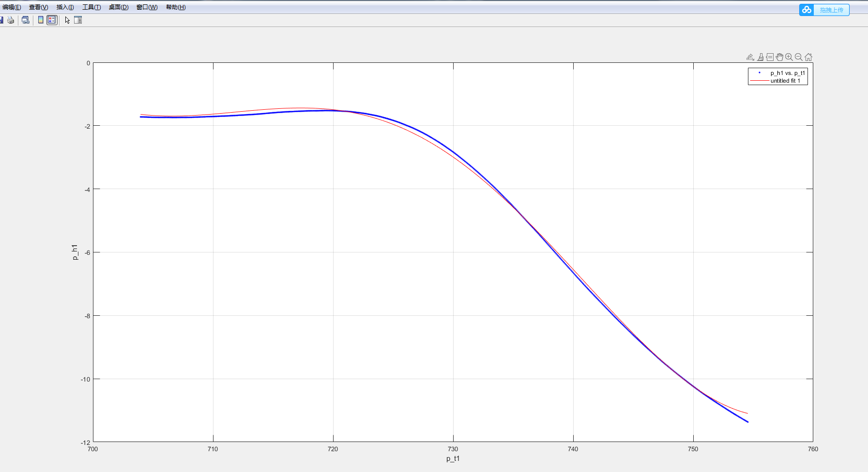Click the x-axis tick label 730

coord(453,449)
